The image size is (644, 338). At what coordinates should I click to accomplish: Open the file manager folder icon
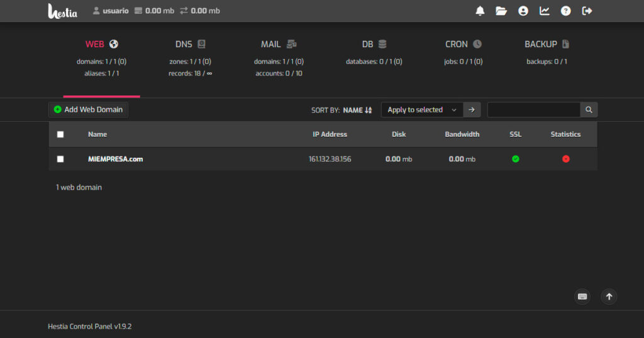pos(501,11)
